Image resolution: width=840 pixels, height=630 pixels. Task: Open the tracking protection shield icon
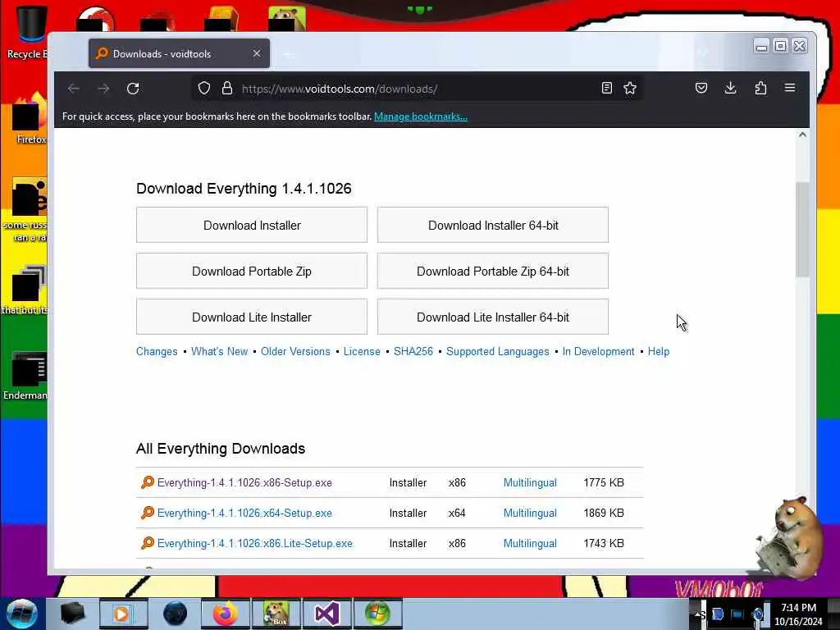click(204, 89)
